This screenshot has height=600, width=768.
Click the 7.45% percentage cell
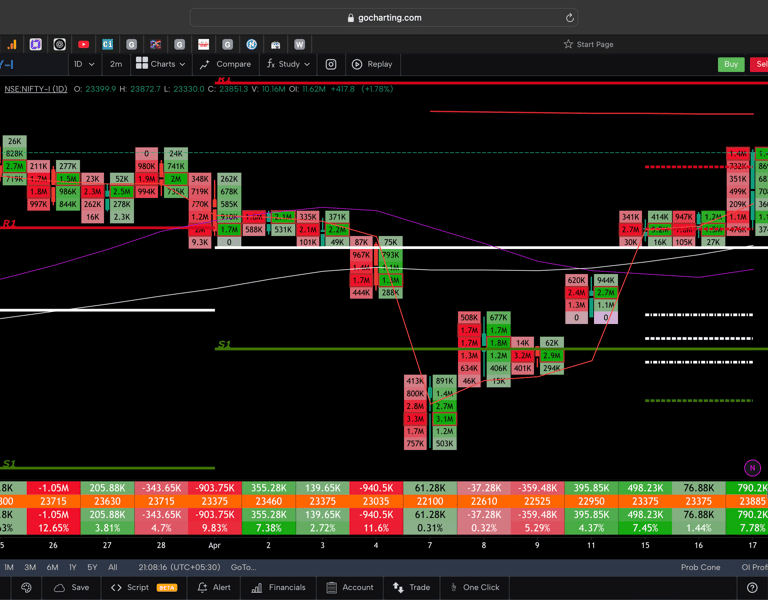[x=645, y=528]
